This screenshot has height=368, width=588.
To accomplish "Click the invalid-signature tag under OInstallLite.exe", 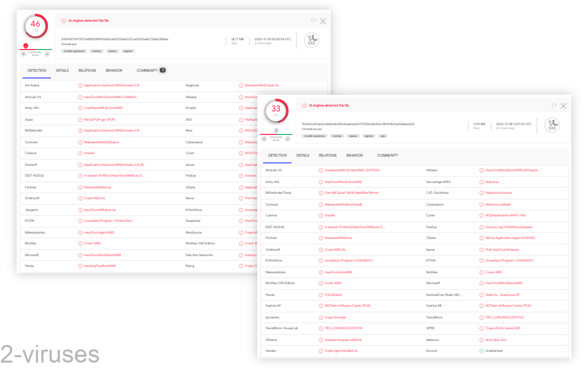I will point(315,136).
